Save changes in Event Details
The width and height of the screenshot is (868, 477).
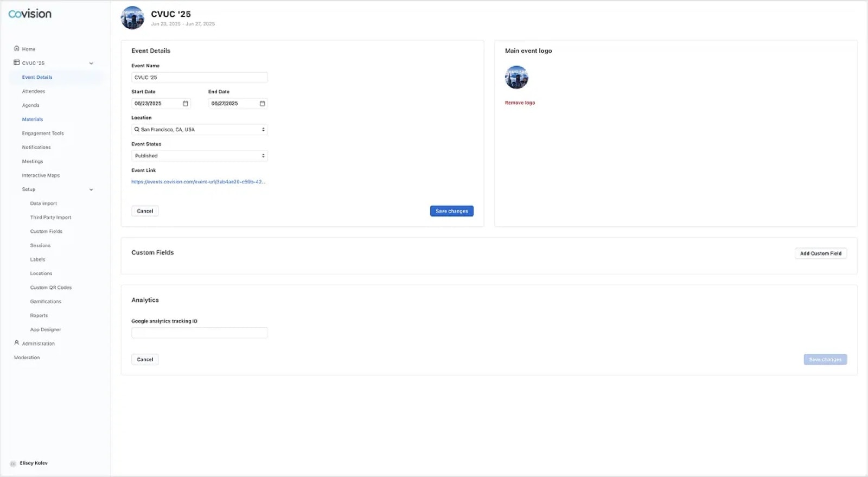click(452, 211)
